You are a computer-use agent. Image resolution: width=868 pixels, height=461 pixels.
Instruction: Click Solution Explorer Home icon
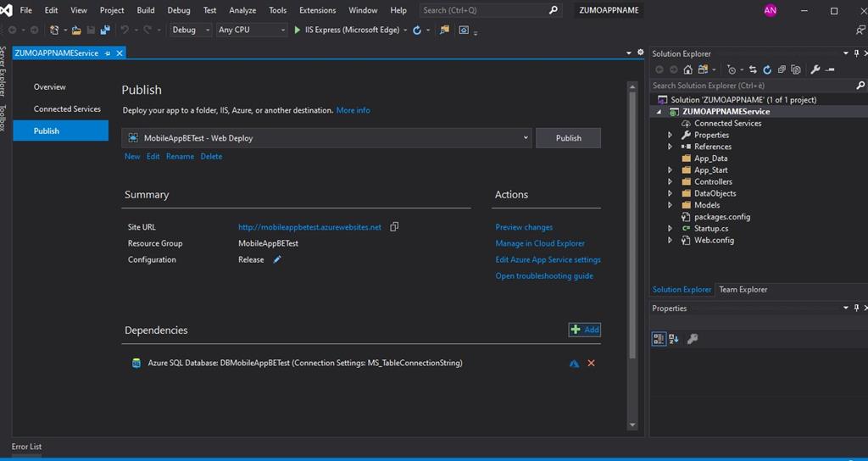688,69
